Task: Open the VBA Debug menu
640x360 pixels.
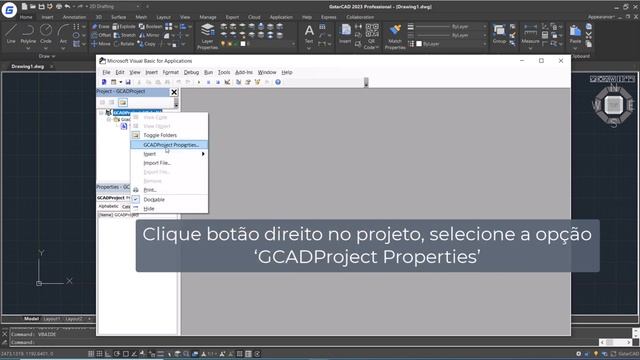Action: (191, 72)
